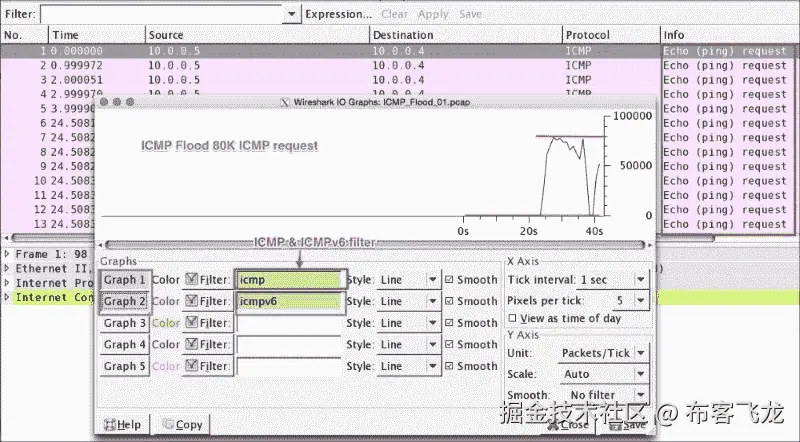800x442 pixels.
Task: Click the Apply filter button
Action: tap(433, 14)
